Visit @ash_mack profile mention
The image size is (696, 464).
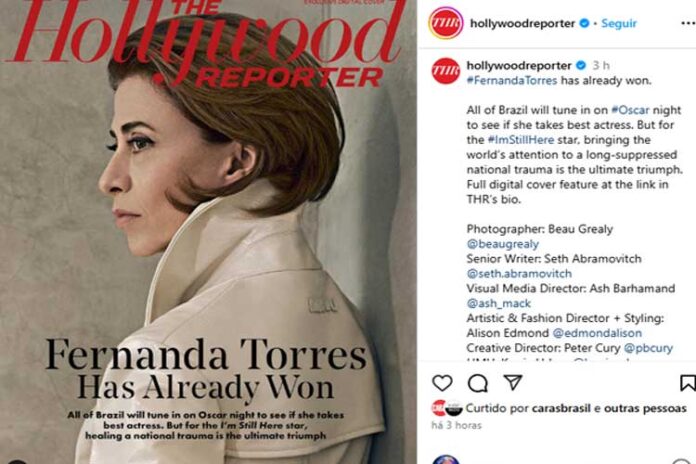pyautogui.click(x=498, y=303)
